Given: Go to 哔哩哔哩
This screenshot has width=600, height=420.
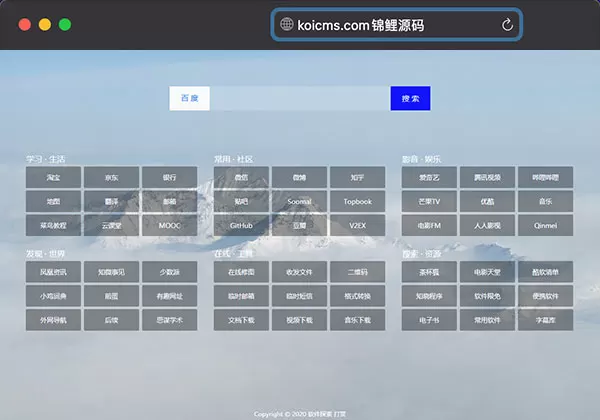Looking at the screenshot, I should pos(546,177).
